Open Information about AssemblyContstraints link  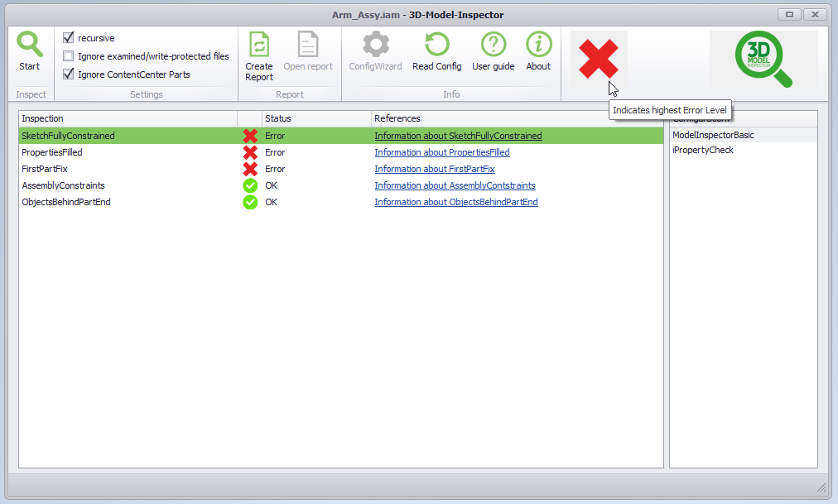click(x=455, y=185)
